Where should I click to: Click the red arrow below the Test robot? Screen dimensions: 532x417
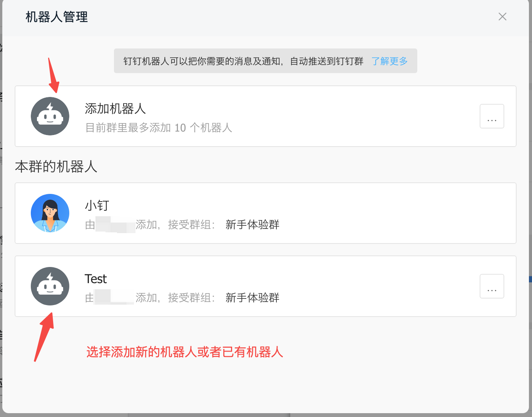coord(44,337)
